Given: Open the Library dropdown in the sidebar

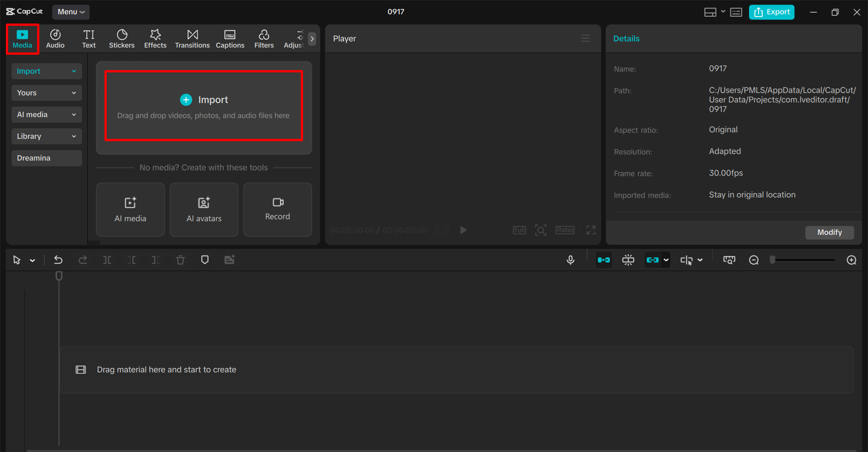Looking at the screenshot, I should (x=46, y=136).
